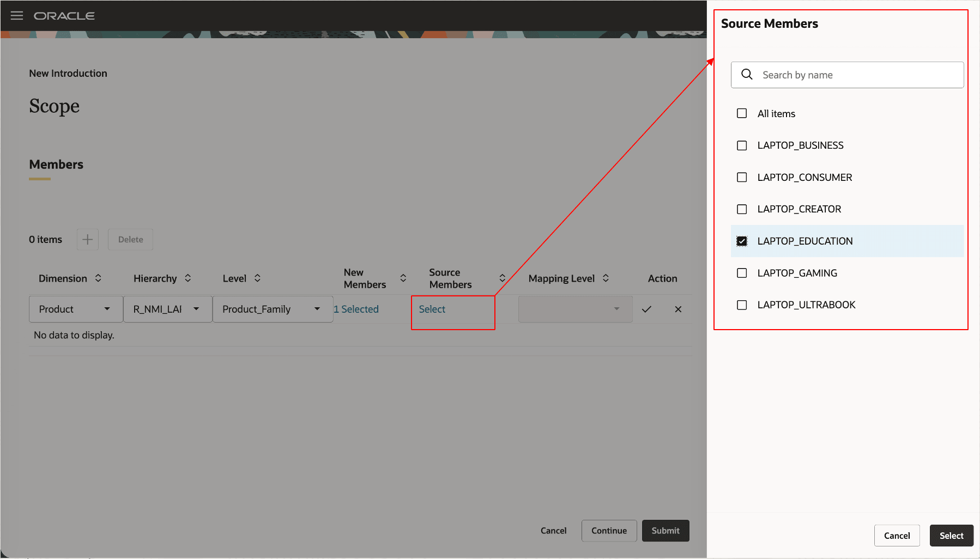
Task: Open the hamburger navigation menu
Action: point(17,15)
